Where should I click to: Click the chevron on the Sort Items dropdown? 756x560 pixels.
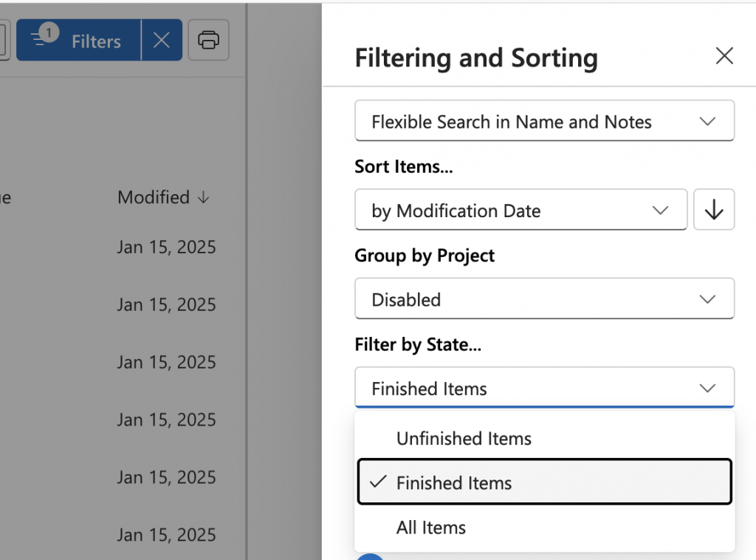pos(660,210)
